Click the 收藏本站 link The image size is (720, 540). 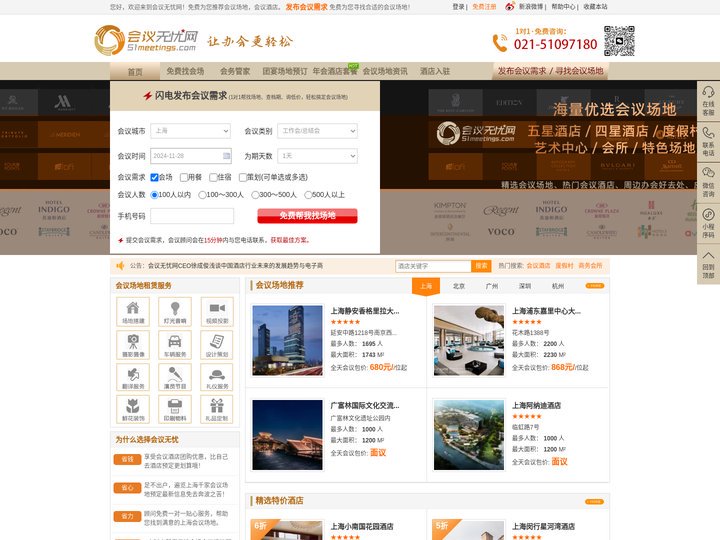595,7
